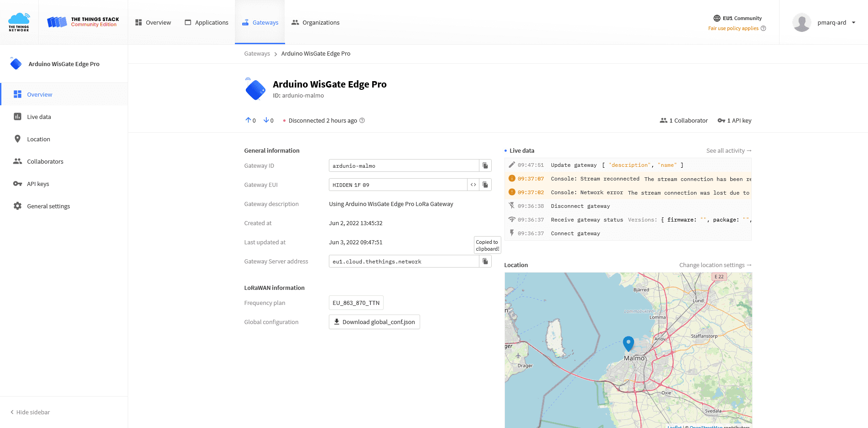Viewport: 868px width, 428px height.
Task: Copy the Gateway EUI value
Action: (x=485, y=185)
